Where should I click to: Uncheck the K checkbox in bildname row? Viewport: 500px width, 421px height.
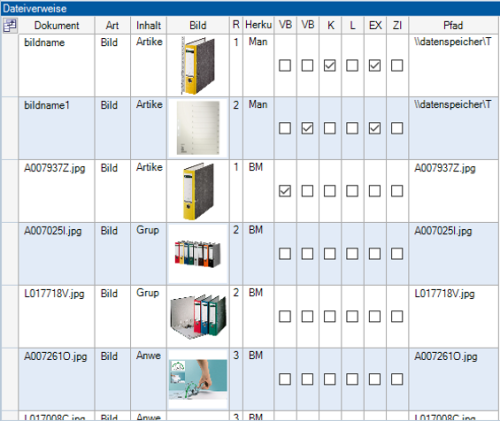[x=330, y=66]
